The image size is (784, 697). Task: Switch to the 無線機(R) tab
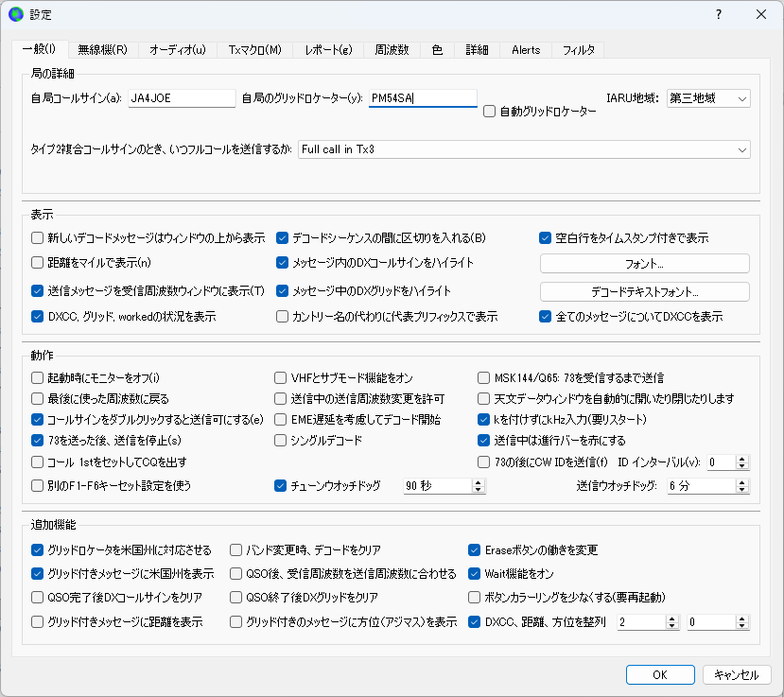[x=102, y=50]
